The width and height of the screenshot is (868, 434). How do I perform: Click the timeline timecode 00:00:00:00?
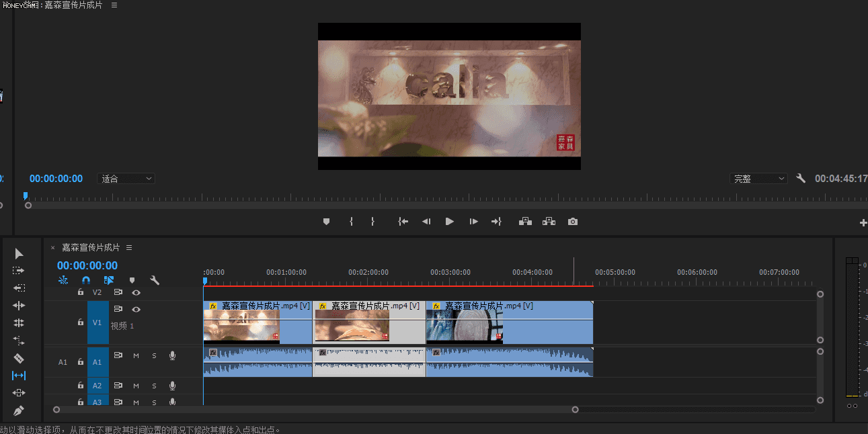pyautogui.click(x=87, y=265)
